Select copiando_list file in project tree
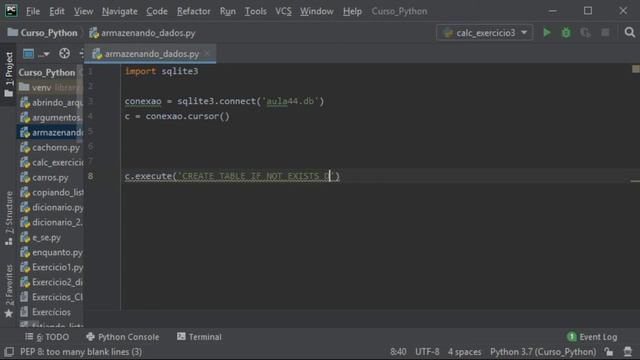This screenshot has width=640, height=360. [51, 192]
